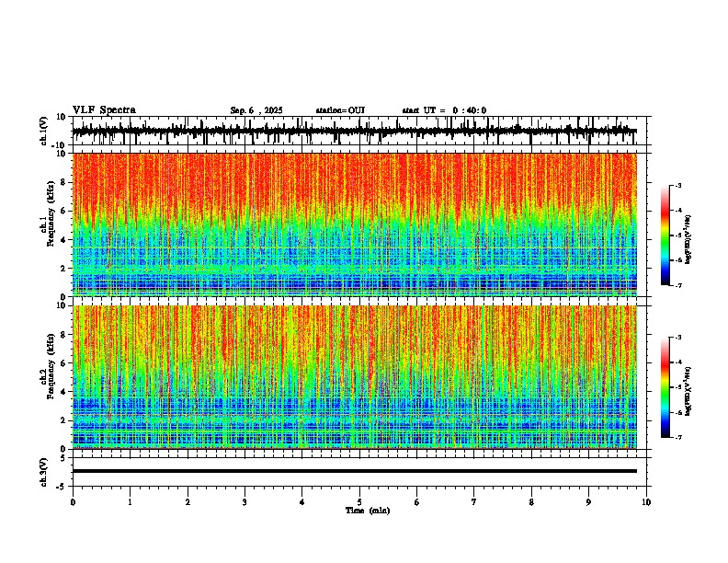Click the thick black ch.3 voltage line
The height and width of the screenshot is (563, 728).
[355, 471]
